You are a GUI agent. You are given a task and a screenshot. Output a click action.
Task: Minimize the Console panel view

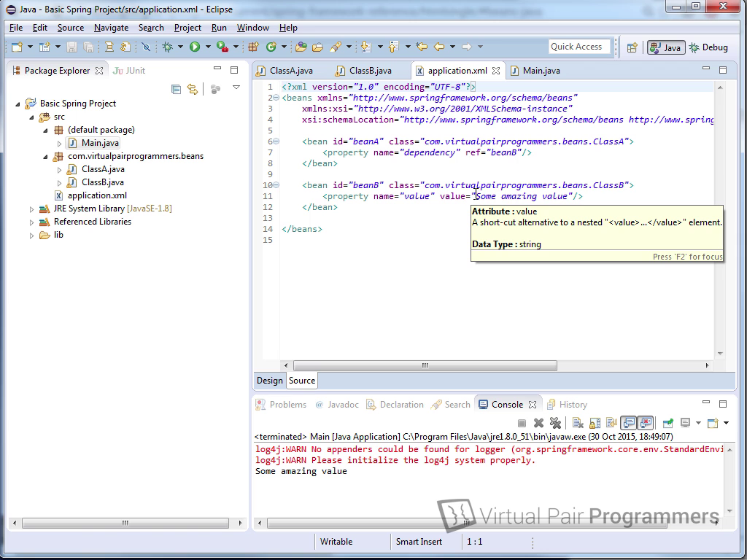coord(706,402)
